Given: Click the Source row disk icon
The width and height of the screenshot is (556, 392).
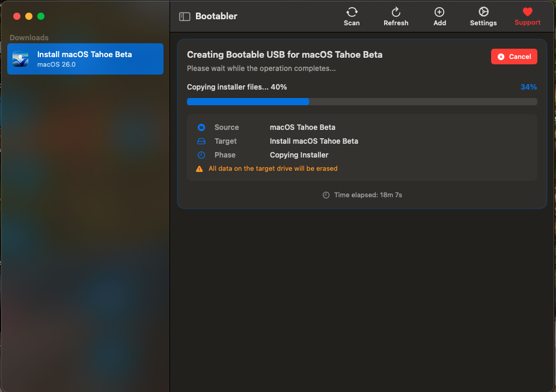Looking at the screenshot, I should tap(201, 127).
